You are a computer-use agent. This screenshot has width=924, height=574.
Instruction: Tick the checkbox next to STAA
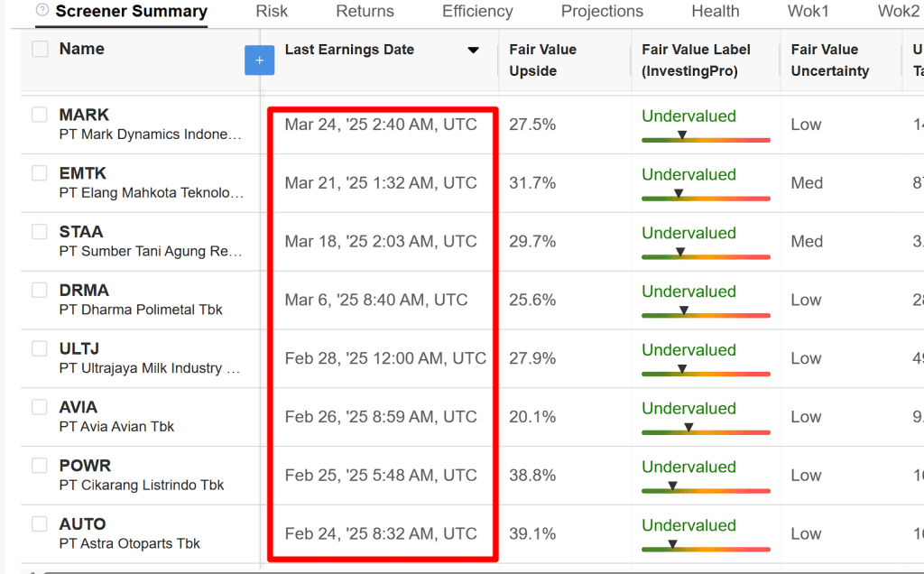point(40,232)
